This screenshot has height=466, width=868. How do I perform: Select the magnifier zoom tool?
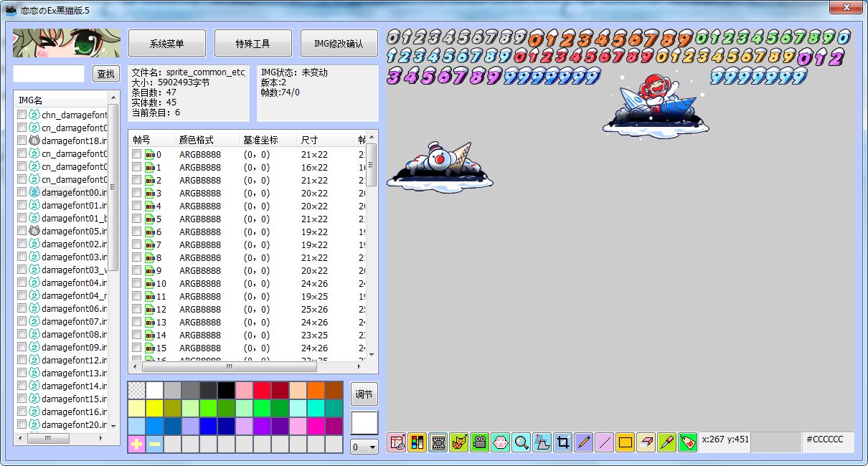point(522,442)
